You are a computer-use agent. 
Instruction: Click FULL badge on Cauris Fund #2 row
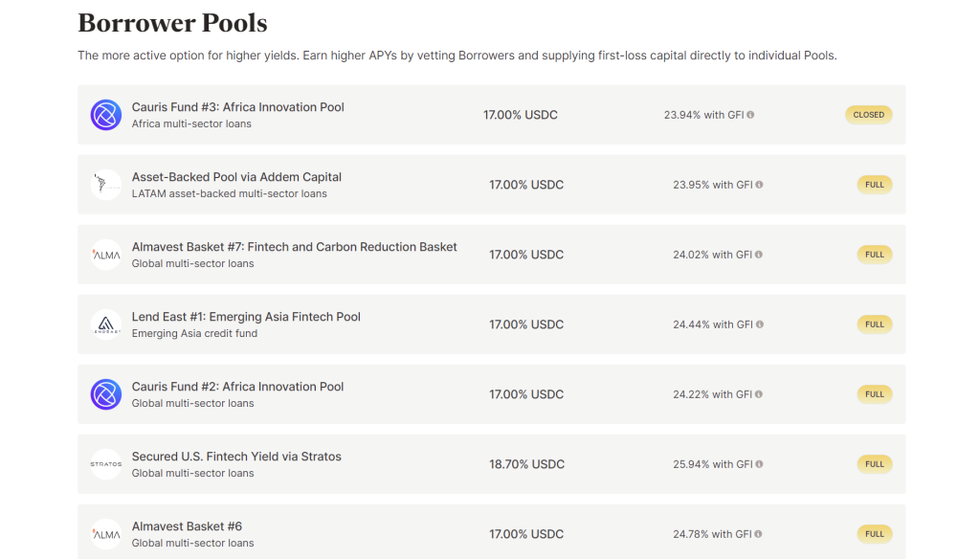coord(875,394)
